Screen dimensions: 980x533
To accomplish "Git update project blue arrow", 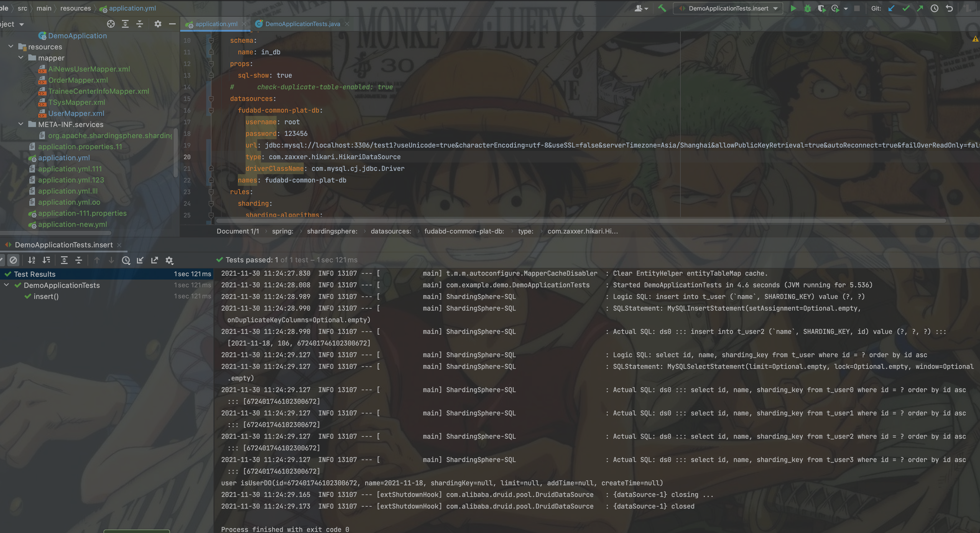I will click(891, 8).
